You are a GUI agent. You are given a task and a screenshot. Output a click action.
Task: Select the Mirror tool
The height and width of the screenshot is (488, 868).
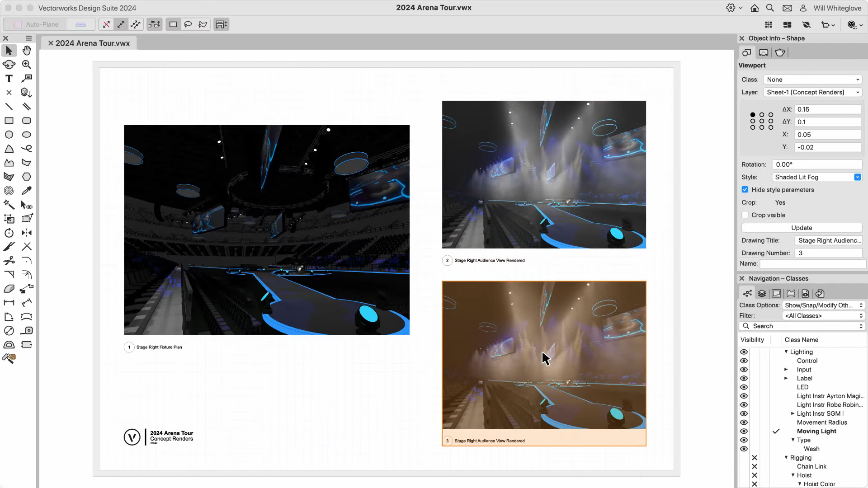click(27, 233)
